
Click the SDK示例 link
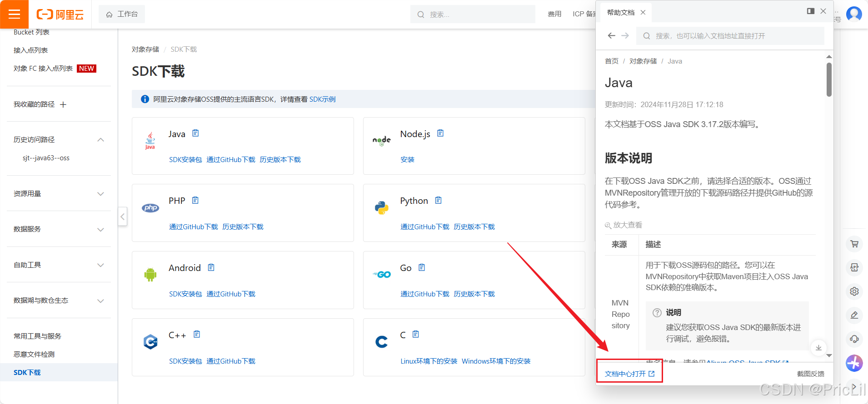(322, 99)
